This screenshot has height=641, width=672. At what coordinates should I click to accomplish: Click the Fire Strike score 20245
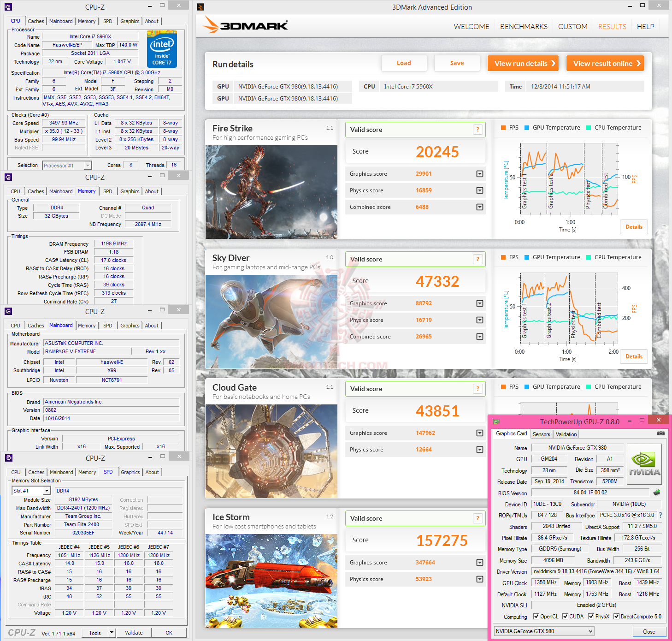pos(437,152)
